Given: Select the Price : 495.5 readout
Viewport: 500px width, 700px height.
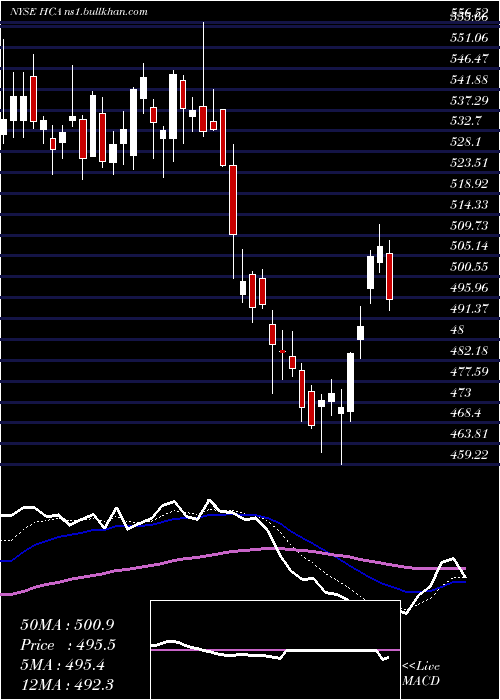Looking at the screenshot, I should (x=68, y=645).
